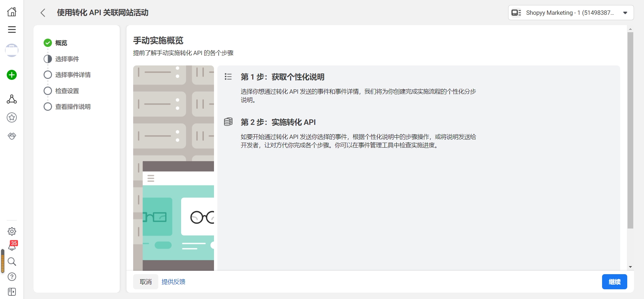Click the search magnifier icon
This screenshot has height=299, width=644.
coord(12,261)
